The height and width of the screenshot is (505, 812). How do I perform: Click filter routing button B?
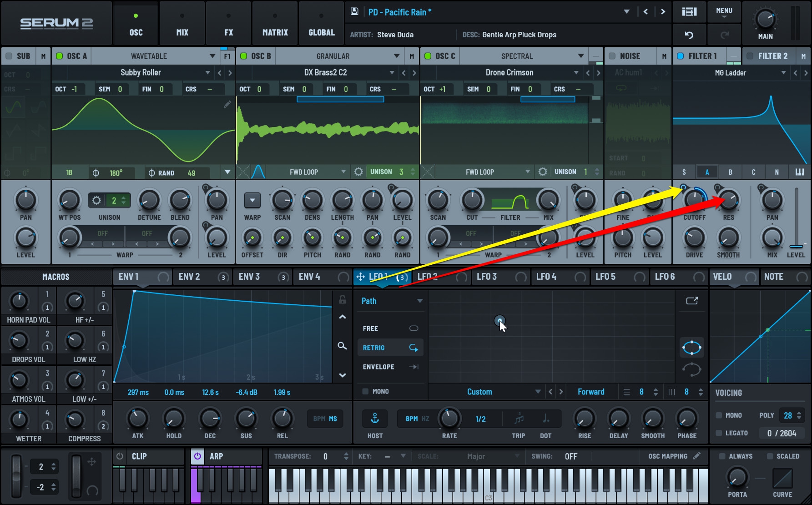click(730, 172)
